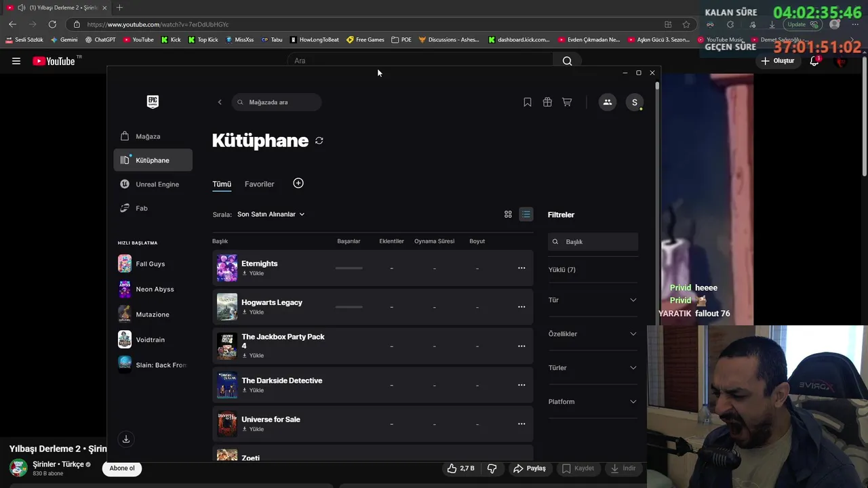This screenshot has height=488, width=868.
Task: Open the ChatGPT bookmark in bookmarks bar
Action: point(100,40)
